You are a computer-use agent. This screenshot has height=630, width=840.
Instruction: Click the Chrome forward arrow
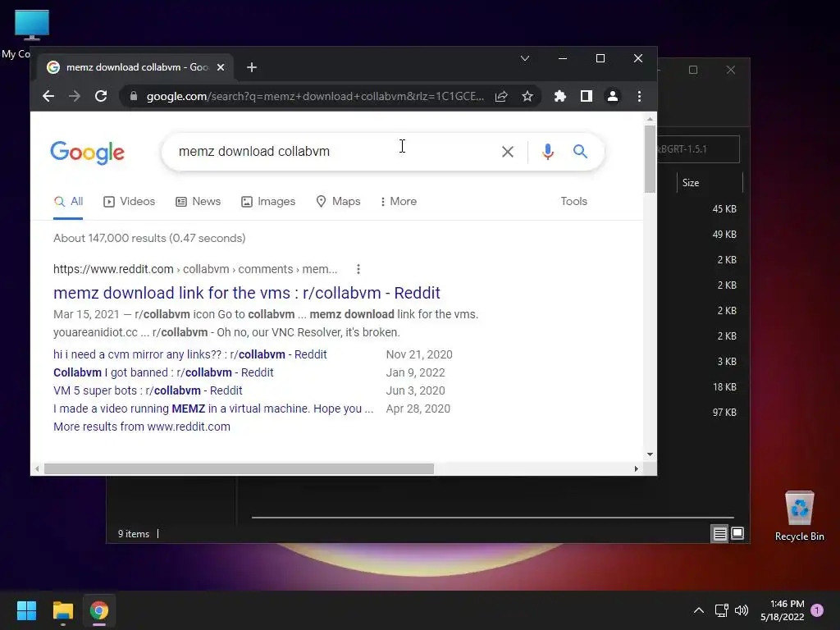click(x=75, y=97)
